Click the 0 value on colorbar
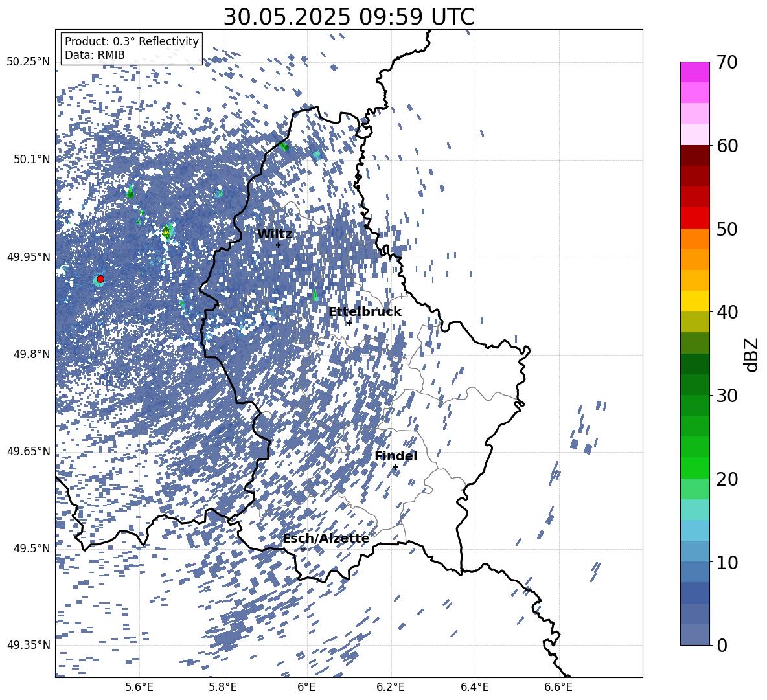Image resolution: width=767 pixels, height=700 pixels. click(722, 645)
